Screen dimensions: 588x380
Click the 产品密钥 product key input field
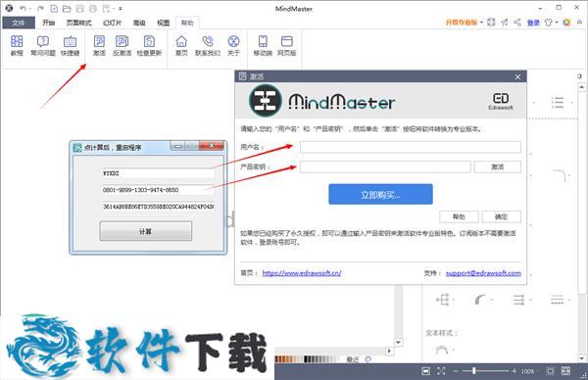tap(385, 166)
